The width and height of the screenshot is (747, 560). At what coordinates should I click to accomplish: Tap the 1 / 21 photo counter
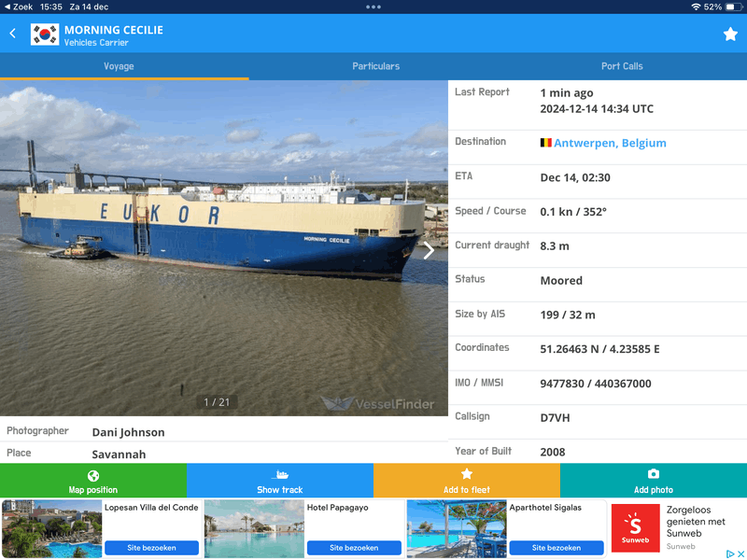217,402
